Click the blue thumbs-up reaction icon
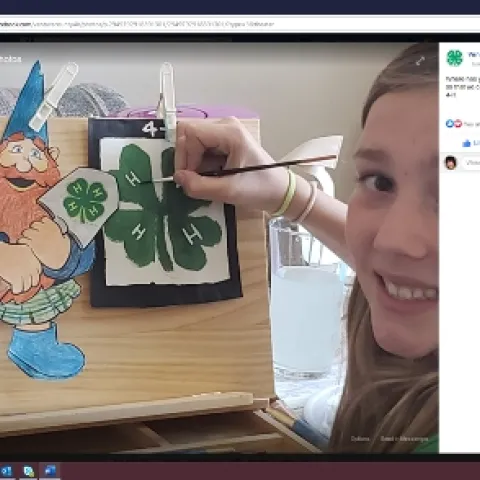The image size is (480, 480). pyautogui.click(x=450, y=124)
